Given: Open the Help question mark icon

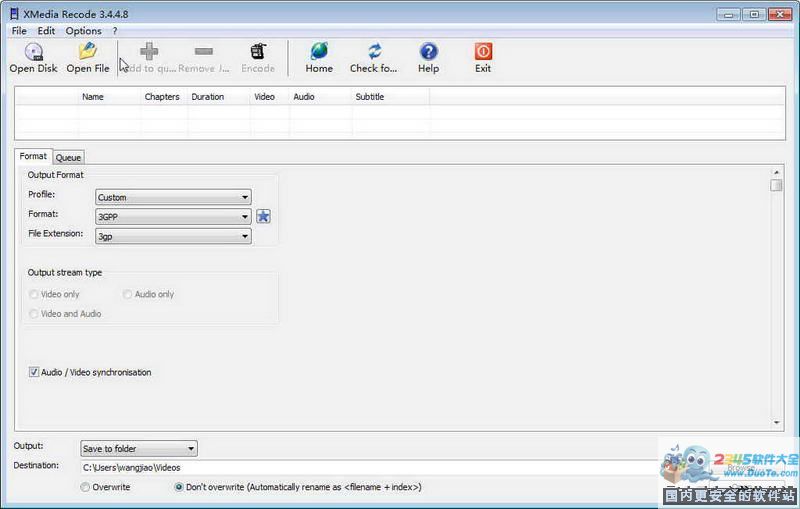Looking at the screenshot, I should coord(429,52).
